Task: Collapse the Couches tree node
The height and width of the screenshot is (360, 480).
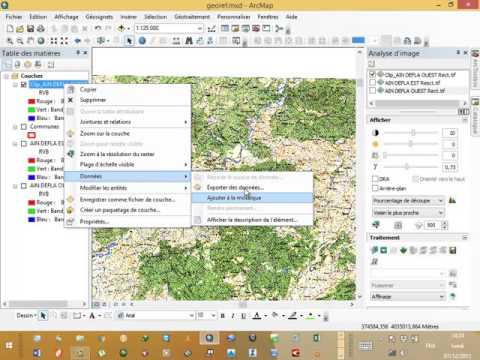Action: [x=6, y=76]
